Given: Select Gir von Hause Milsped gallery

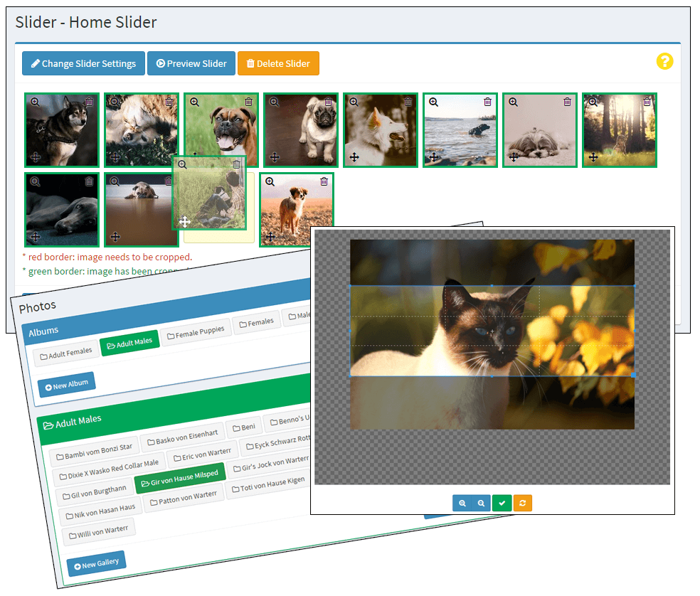Looking at the screenshot, I should [179, 478].
